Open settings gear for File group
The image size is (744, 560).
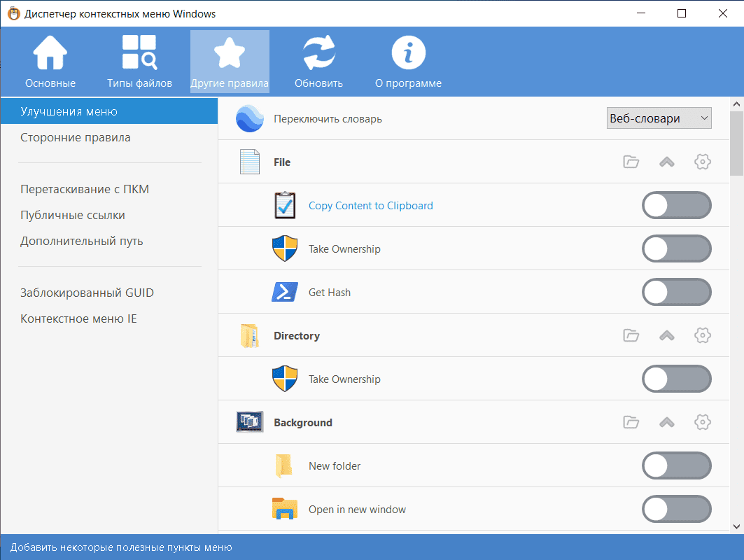703,162
